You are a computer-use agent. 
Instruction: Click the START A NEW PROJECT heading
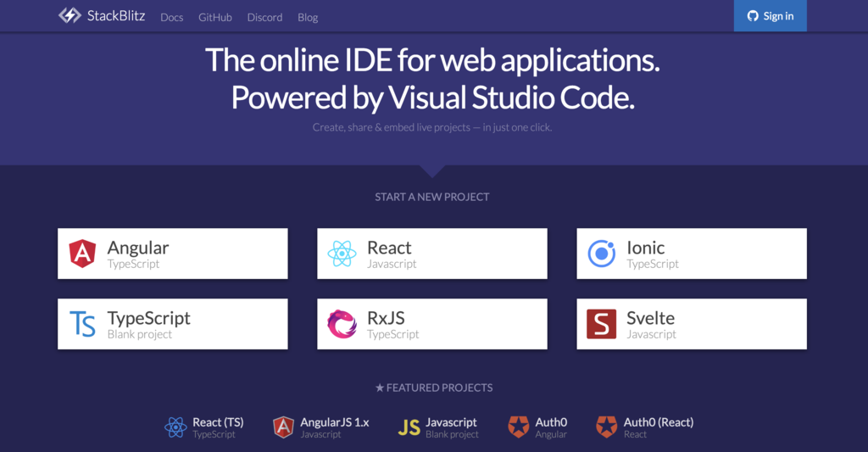click(x=431, y=197)
